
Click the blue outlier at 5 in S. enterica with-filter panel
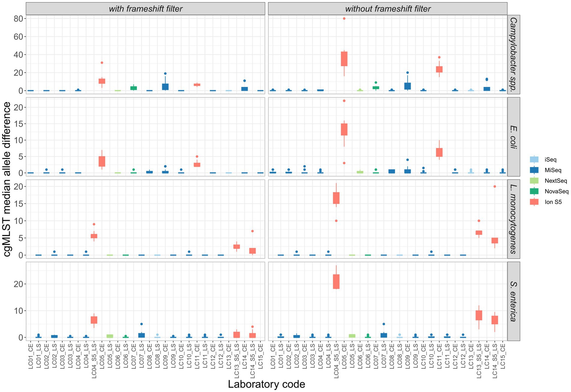pos(141,324)
